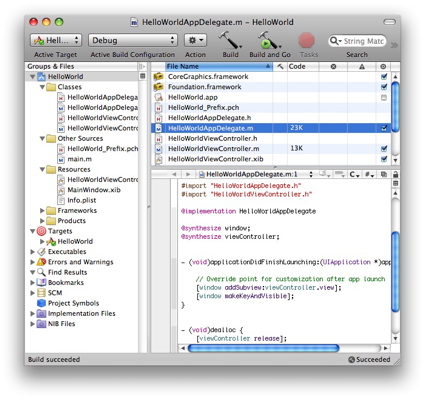The image size is (425, 399).
Task: Click the horizontal scrollbar in code editor
Action: click(263, 348)
